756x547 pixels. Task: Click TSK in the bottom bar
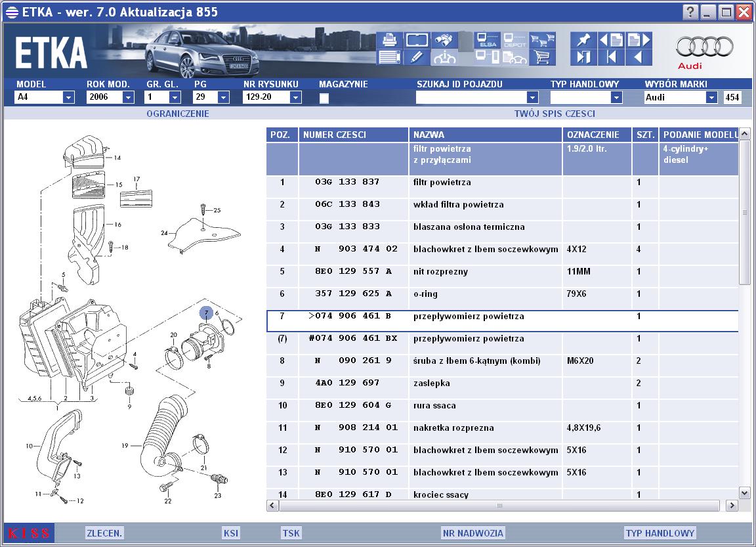(x=291, y=533)
